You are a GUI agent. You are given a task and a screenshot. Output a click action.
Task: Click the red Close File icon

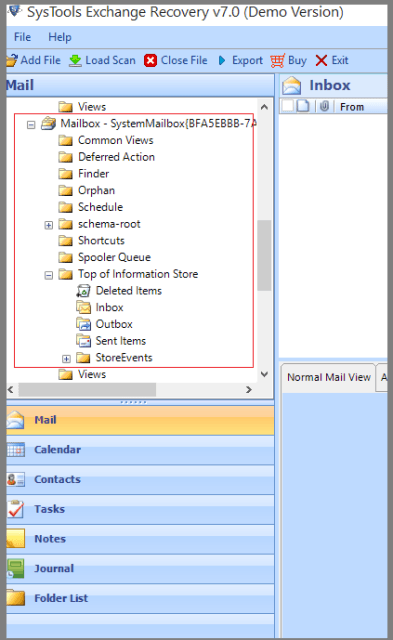(x=150, y=60)
